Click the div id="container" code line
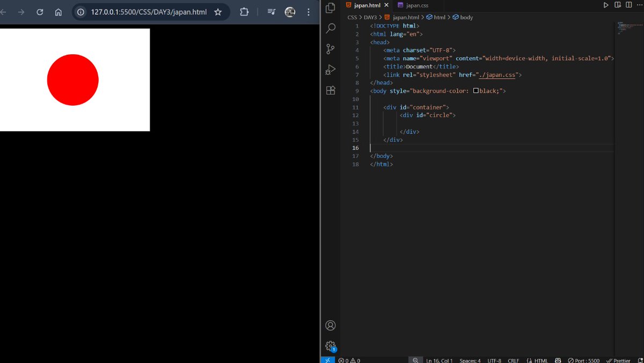The image size is (644, 363). pos(416,107)
